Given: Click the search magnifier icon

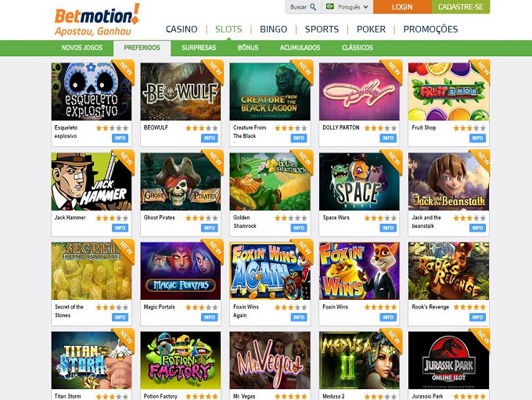Looking at the screenshot, I should point(313,7).
